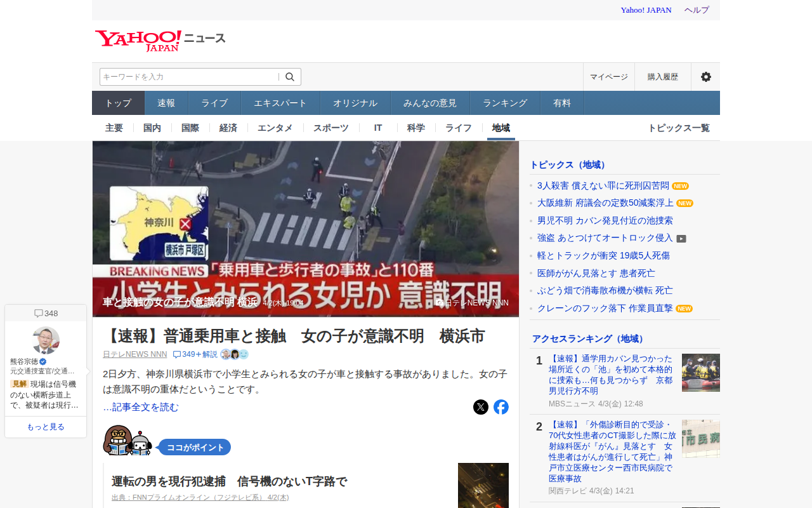Select the 経済 category
This screenshot has height=508, width=812.
point(228,128)
